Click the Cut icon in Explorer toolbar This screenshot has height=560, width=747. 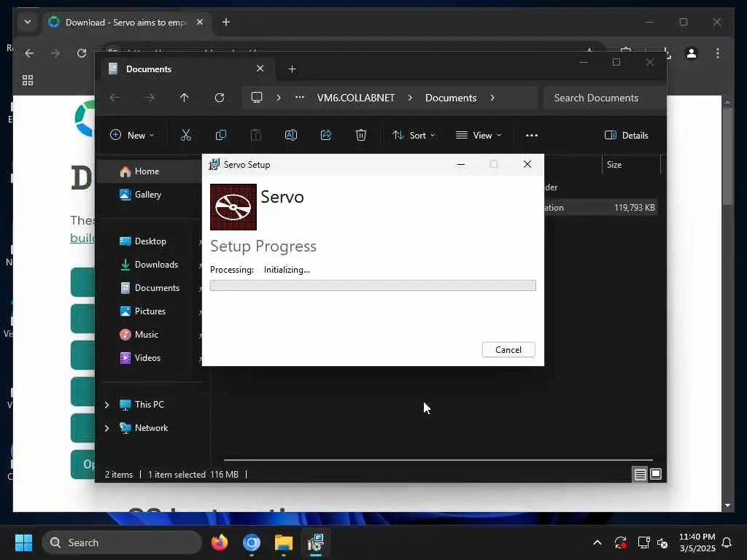(x=186, y=135)
